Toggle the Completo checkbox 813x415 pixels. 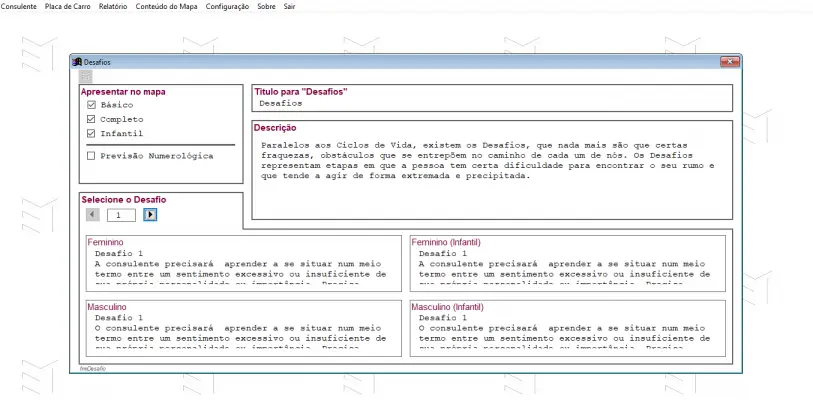point(92,119)
